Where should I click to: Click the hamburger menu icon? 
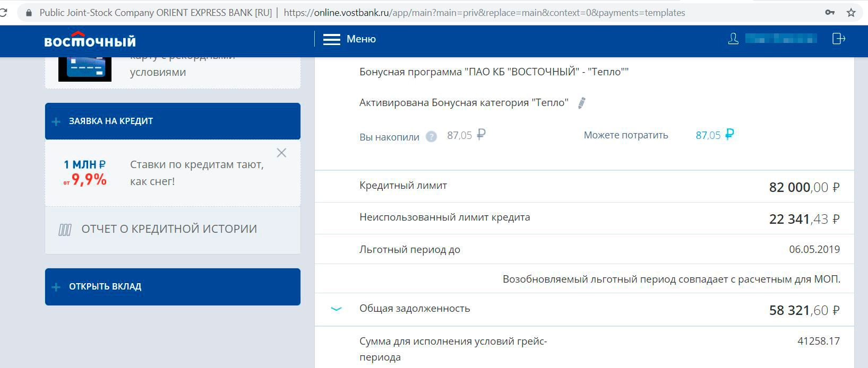tap(331, 40)
